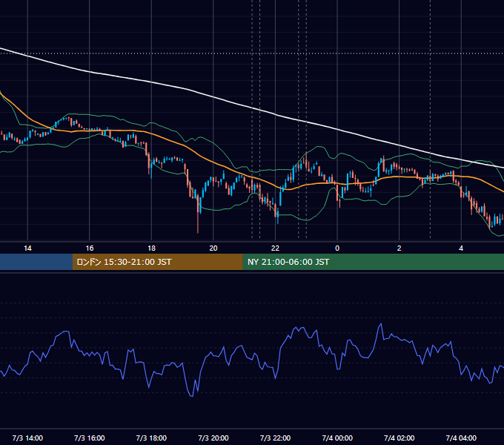Click time axis label 20
Image resolution: width=504 pixels, height=445 pixels.
pos(213,248)
